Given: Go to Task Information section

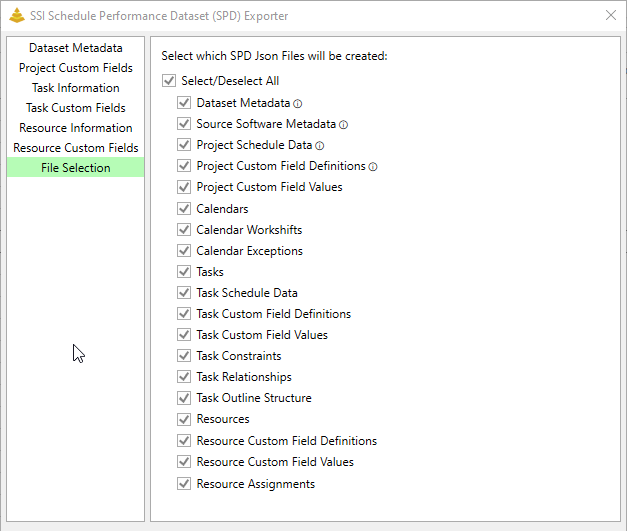Looking at the screenshot, I should coord(76,88).
